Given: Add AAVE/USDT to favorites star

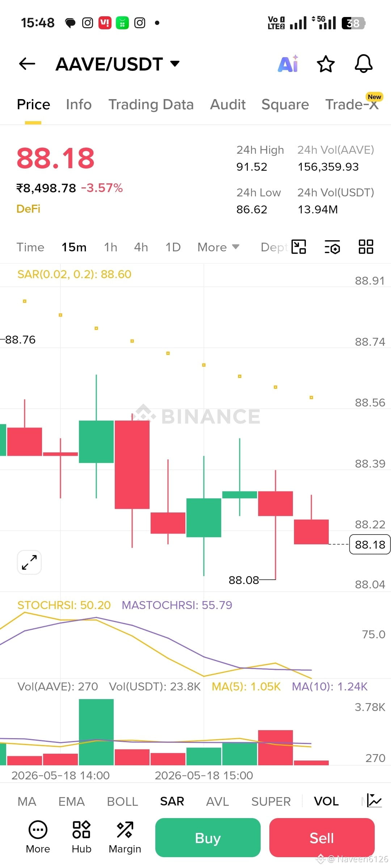Looking at the screenshot, I should coord(325,64).
